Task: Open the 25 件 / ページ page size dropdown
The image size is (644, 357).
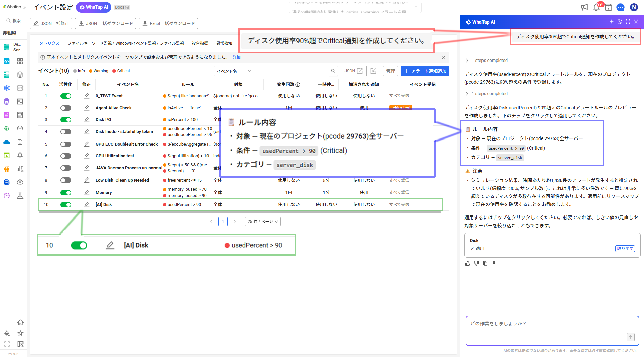Action: point(263,222)
